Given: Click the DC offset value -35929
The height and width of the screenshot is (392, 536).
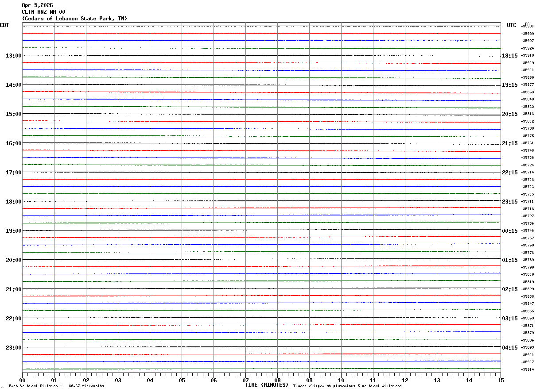Looking at the screenshot, I should tap(528, 34).
